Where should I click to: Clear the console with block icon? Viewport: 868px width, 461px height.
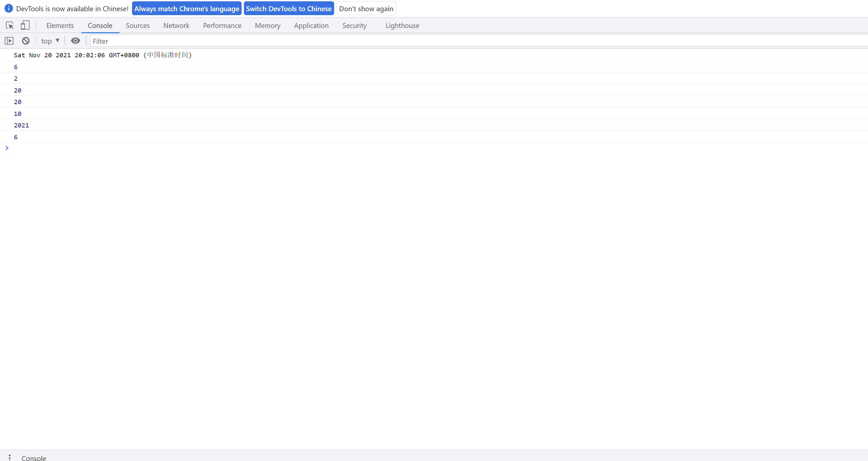[26, 41]
